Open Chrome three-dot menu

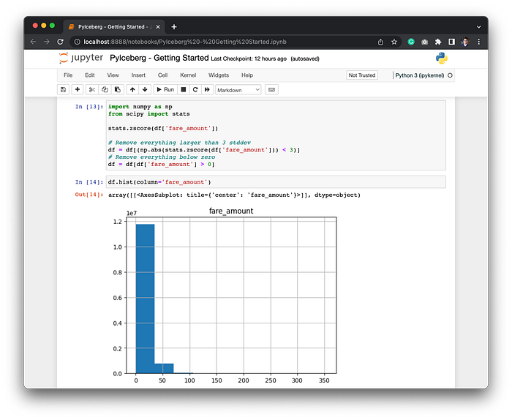pyautogui.click(x=478, y=42)
